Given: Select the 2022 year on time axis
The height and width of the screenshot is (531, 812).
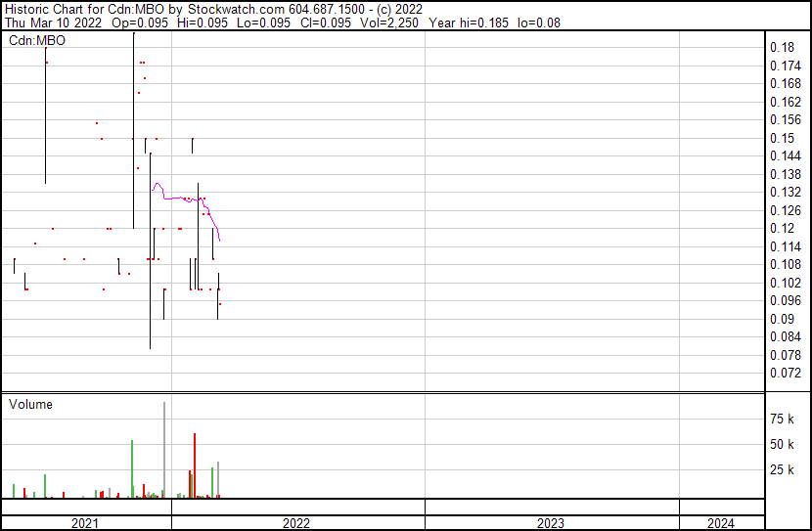Looking at the screenshot, I should pyautogui.click(x=296, y=523).
